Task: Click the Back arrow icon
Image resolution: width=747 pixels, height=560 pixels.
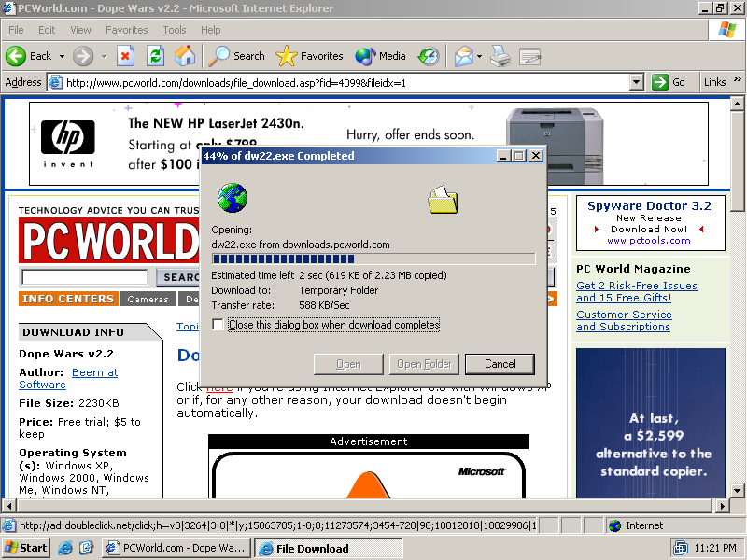Action: [16, 56]
